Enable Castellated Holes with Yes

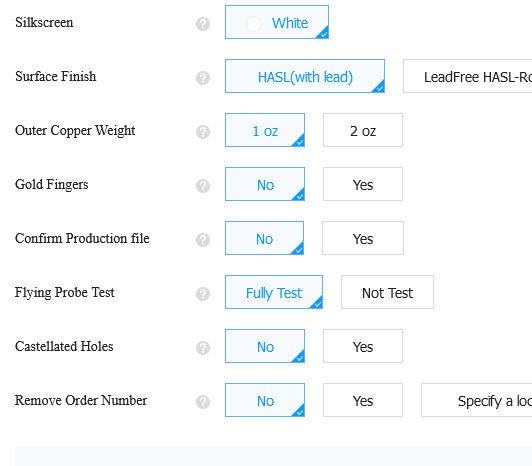[x=363, y=346]
